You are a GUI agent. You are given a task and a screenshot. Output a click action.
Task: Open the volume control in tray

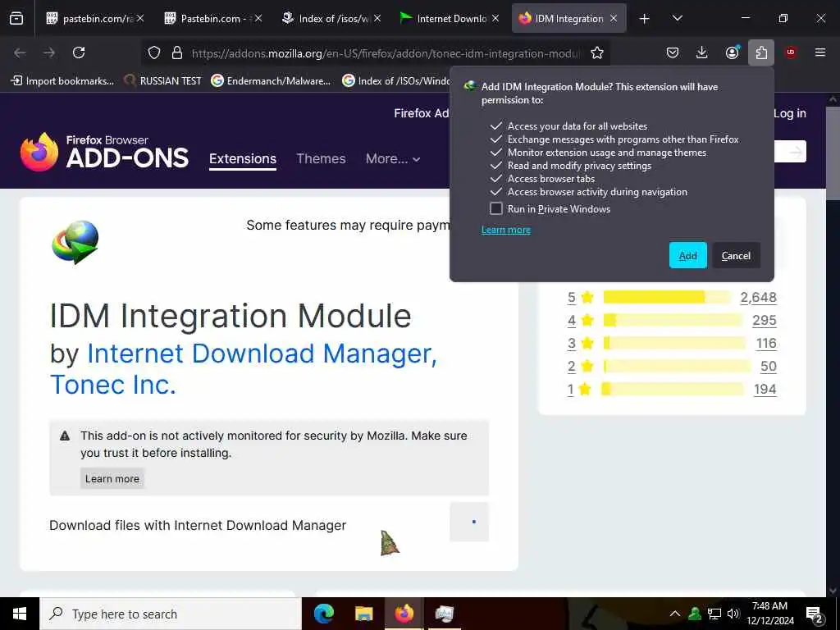(733, 614)
